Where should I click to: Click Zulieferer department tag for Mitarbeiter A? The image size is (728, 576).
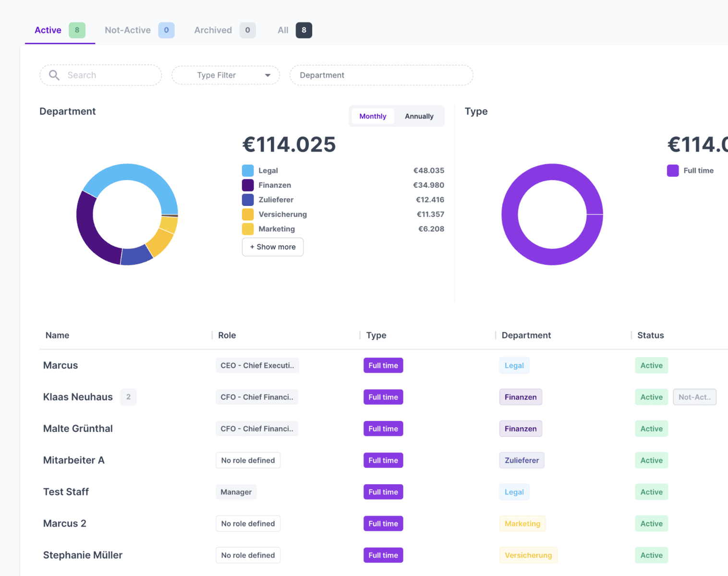pyautogui.click(x=522, y=460)
